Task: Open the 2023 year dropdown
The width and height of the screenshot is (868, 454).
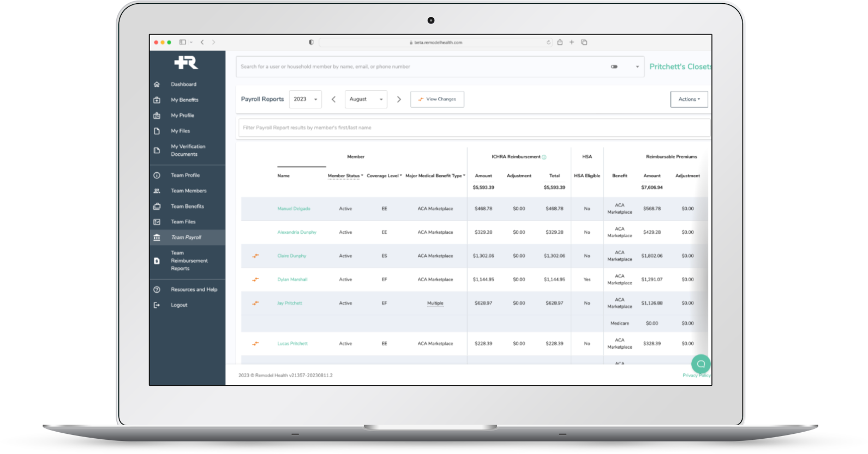Action: coord(305,99)
